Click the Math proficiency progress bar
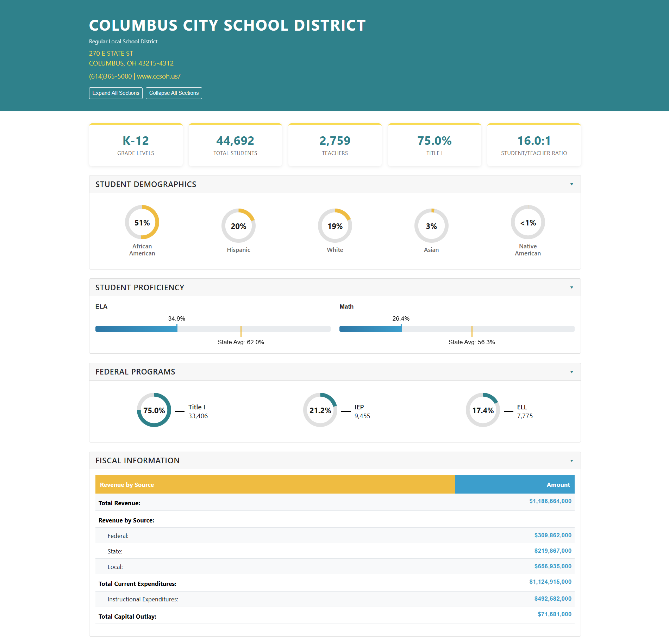Viewport: 669px width, 644px height. point(457,329)
